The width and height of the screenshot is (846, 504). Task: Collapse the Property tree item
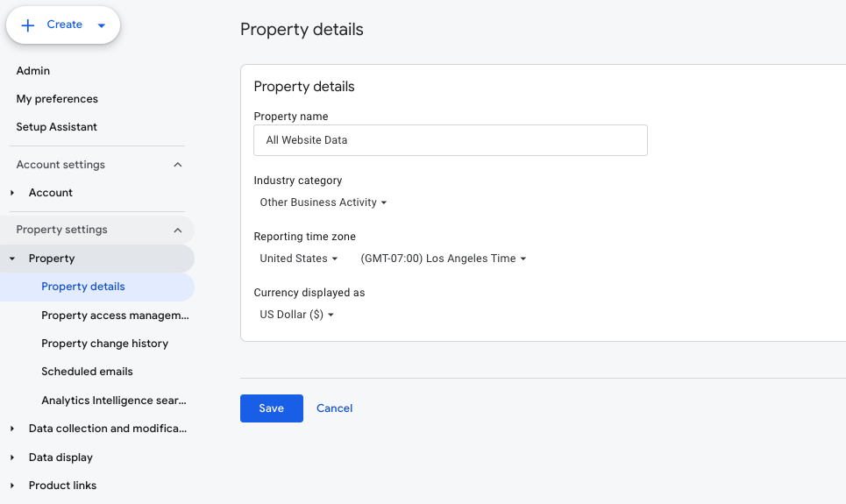pos(12,259)
